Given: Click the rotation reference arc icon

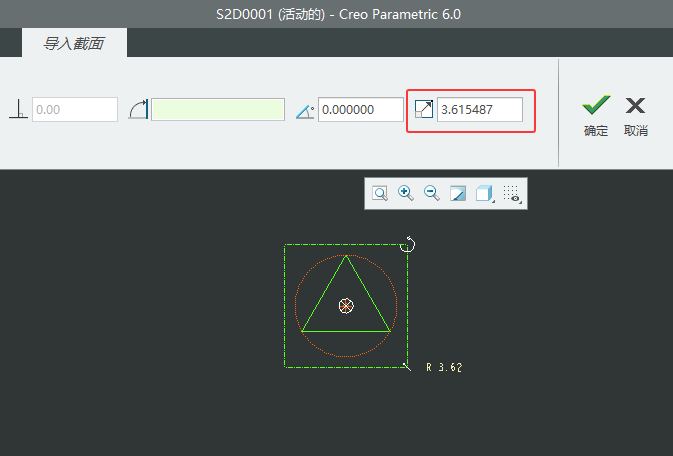Looking at the screenshot, I should click(x=138, y=109).
